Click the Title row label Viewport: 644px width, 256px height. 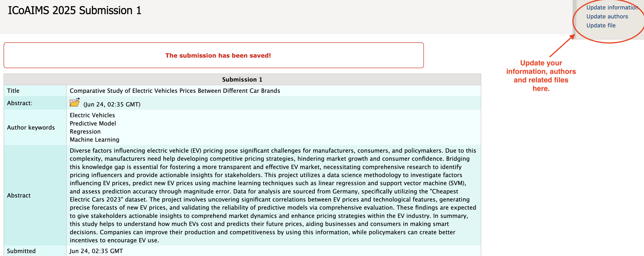pos(13,91)
